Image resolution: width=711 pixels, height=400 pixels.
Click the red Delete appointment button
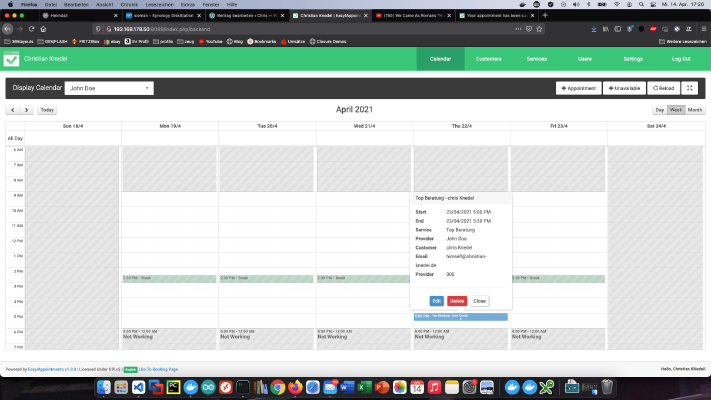(457, 301)
